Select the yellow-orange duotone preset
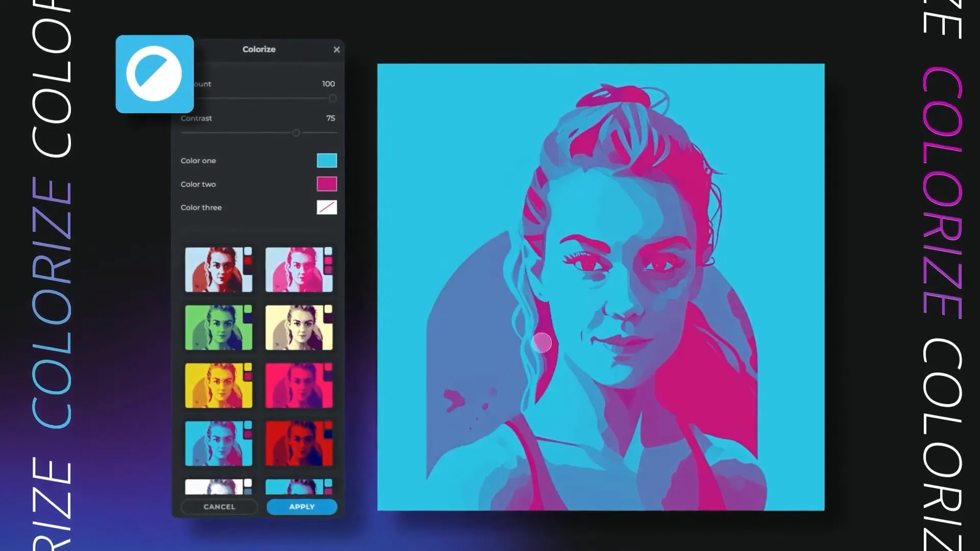 click(x=218, y=386)
